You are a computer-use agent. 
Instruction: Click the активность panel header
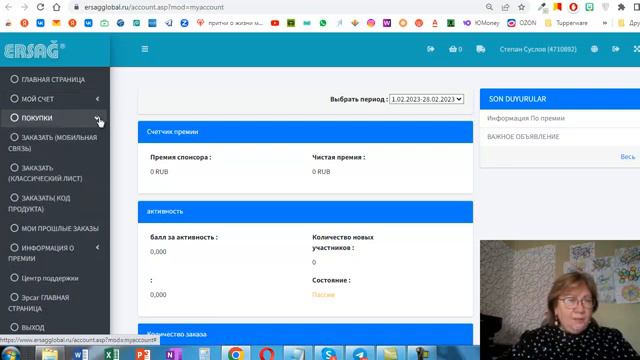coord(305,212)
